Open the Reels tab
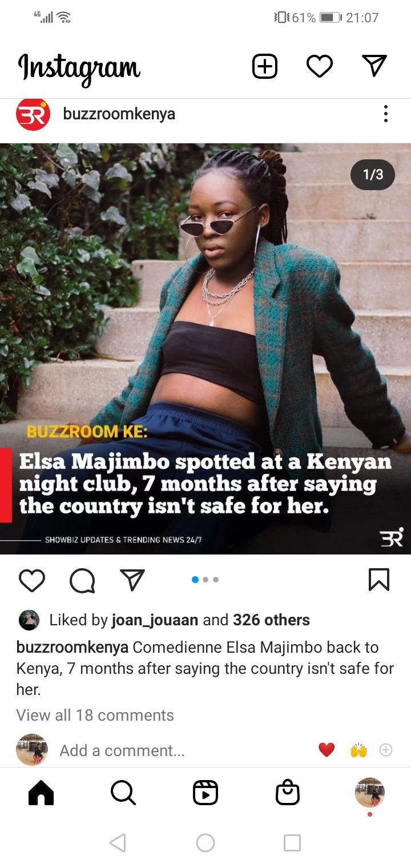411x868 pixels. tap(205, 793)
